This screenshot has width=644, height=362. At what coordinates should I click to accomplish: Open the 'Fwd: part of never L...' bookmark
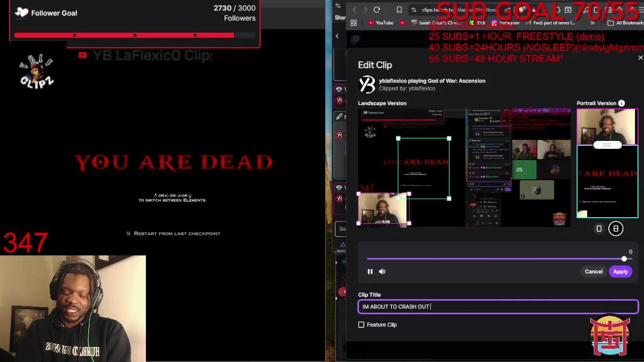(x=551, y=23)
